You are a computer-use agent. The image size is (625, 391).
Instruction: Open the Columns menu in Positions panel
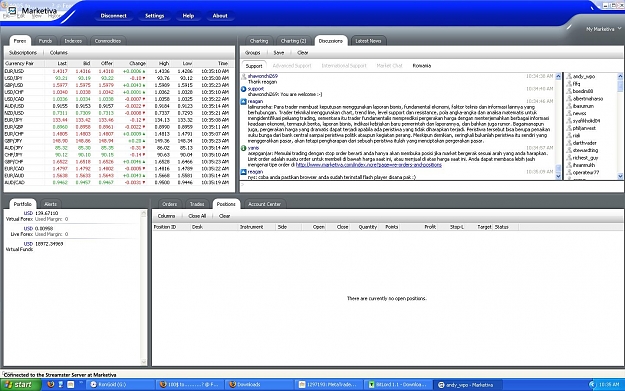point(166,216)
